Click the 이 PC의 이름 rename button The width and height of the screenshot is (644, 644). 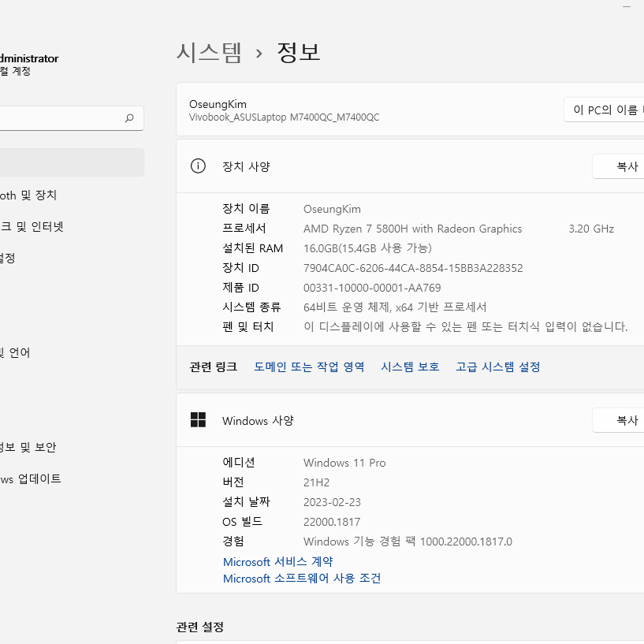coord(604,110)
